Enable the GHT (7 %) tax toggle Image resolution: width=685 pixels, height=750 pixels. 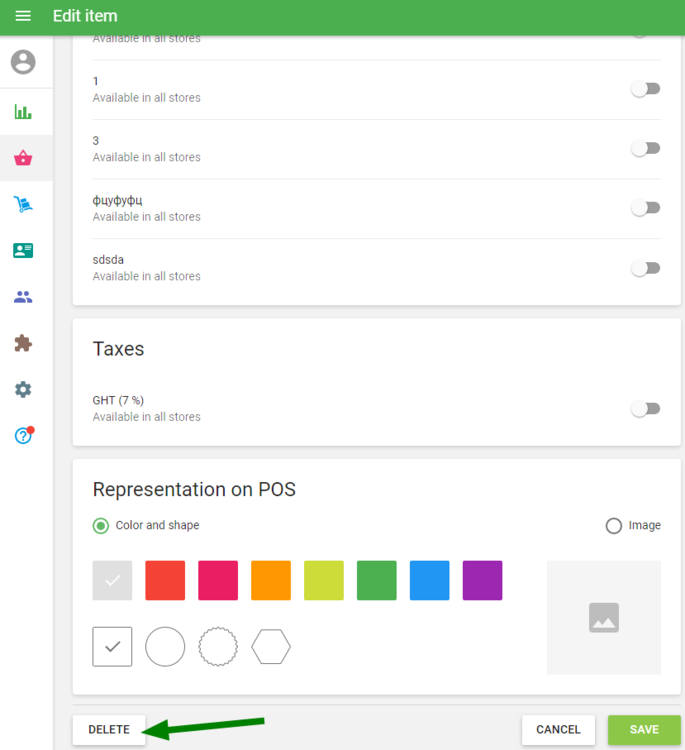point(646,408)
